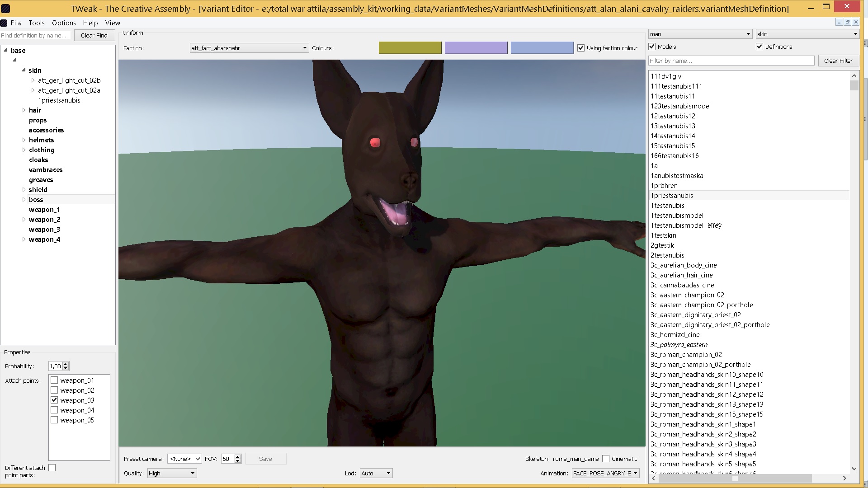
Task: Expand the helmets tree node
Action: 24,140
